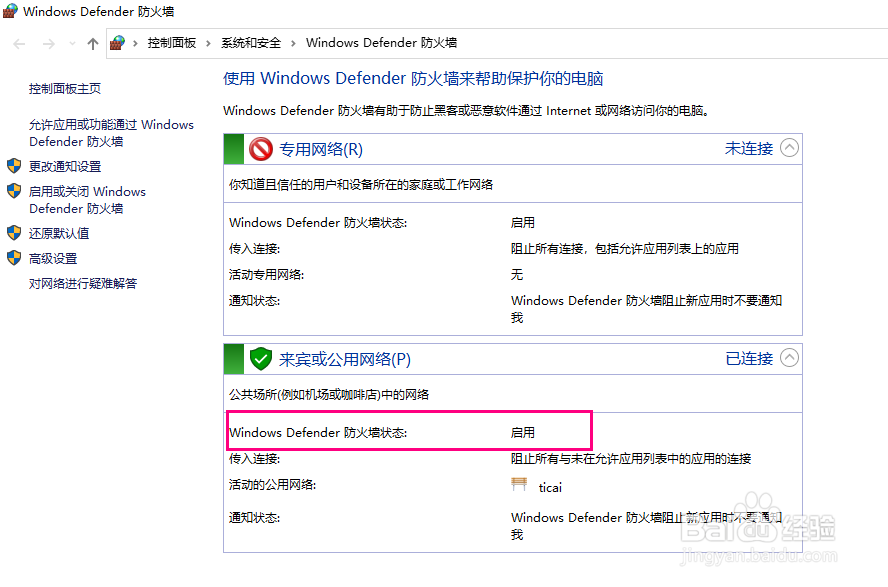
Task: Expand chevron after 系统和安全 breadcrumb
Action: coord(293,44)
